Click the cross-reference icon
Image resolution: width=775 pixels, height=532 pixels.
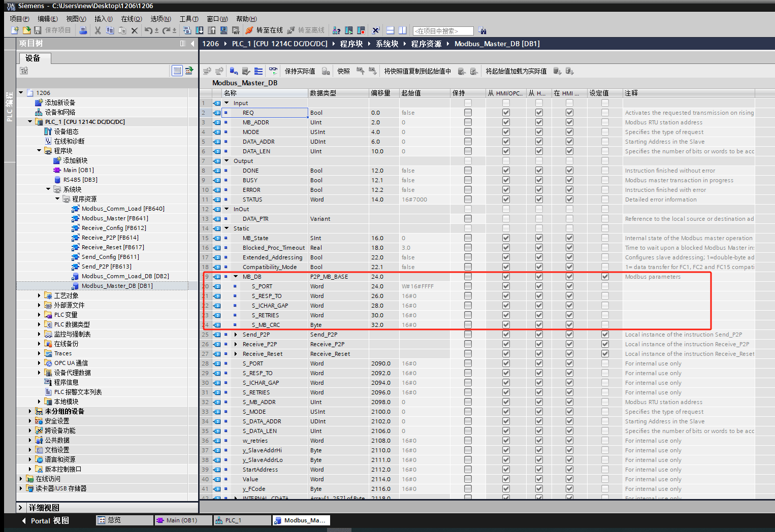tap(376, 30)
